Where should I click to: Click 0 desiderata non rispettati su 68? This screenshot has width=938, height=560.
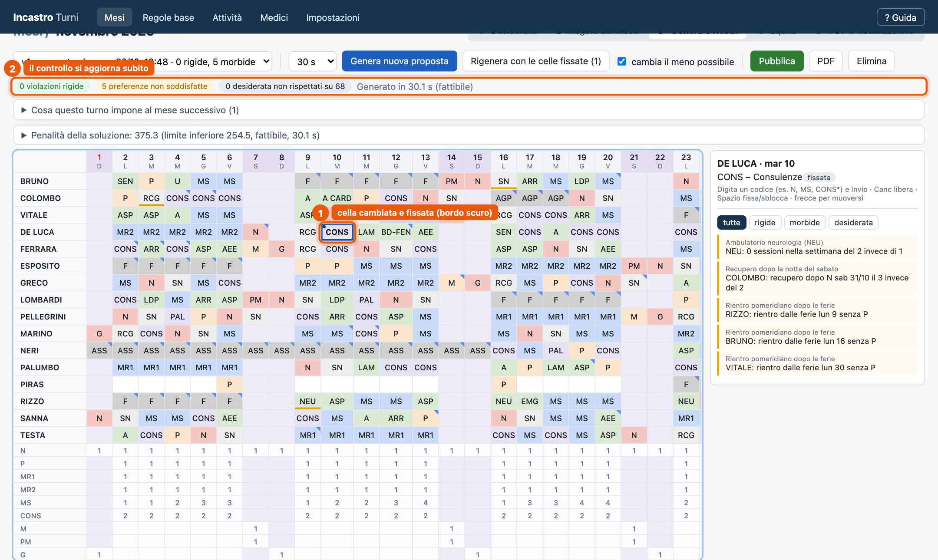tap(285, 86)
